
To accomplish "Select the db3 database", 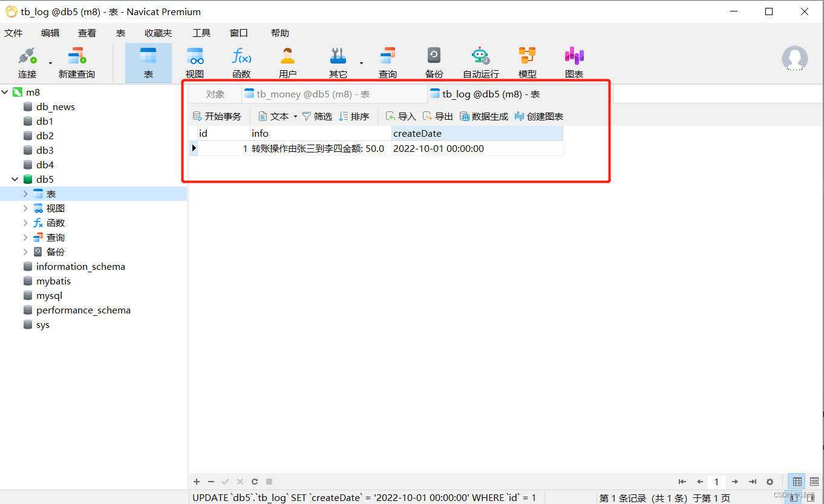I will pos(45,150).
